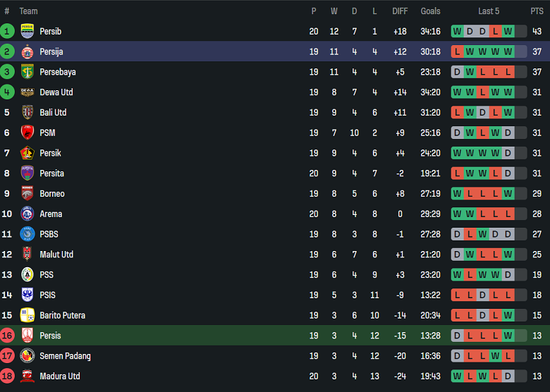Click the Barito Putera club badge
The width and height of the screenshot is (550, 392).
pyautogui.click(x=28, y=315)
